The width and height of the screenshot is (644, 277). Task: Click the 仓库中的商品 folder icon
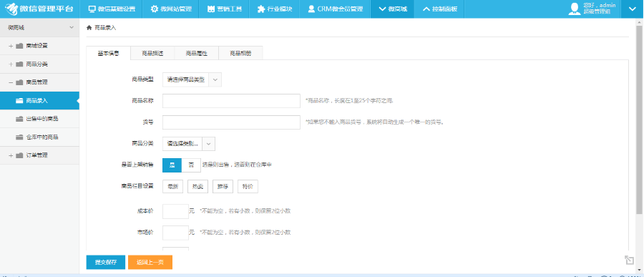pyautogui.click(x=19, y=137)
